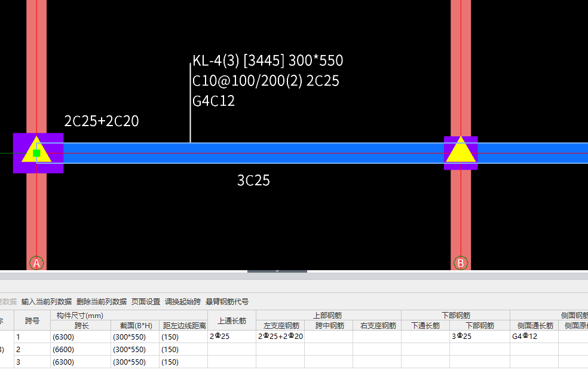
Task: Click span 1 上通长筋 cell 2⌀25
Action: click(x=232, y=337)
